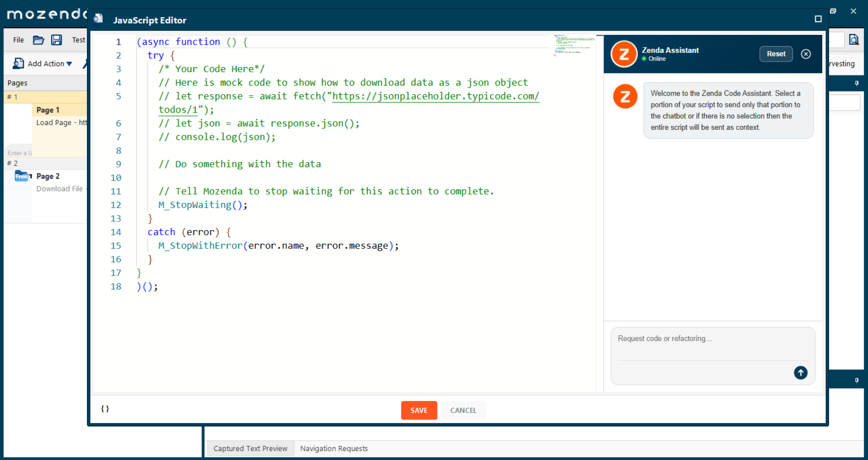Open the Add Action dropdown arrow
The width and height of the screenshot is (868, 460).
click(x=69, y=64)
